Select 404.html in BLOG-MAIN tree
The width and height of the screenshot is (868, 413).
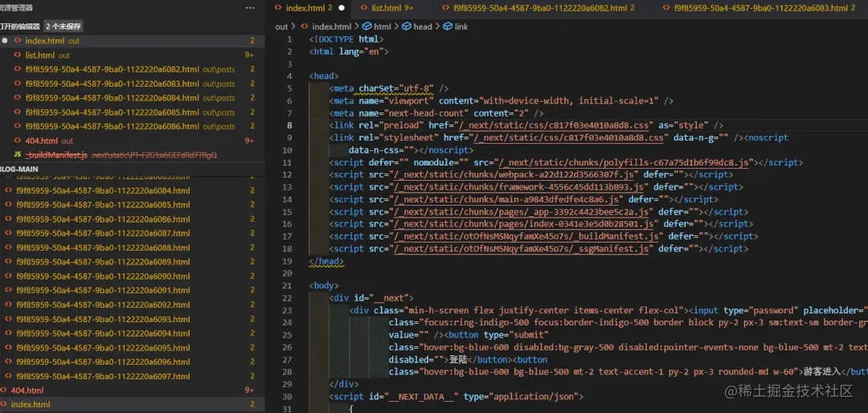[133, 391]
